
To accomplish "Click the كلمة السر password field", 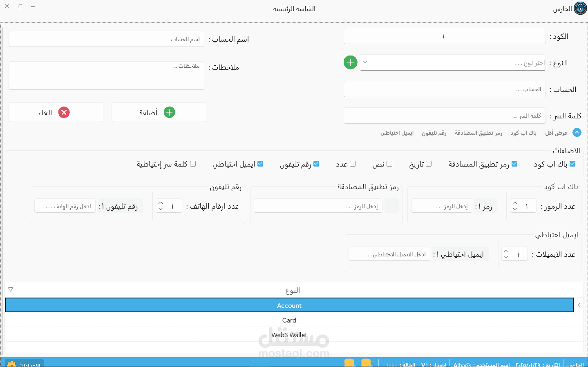I will (x=445, y=116).
